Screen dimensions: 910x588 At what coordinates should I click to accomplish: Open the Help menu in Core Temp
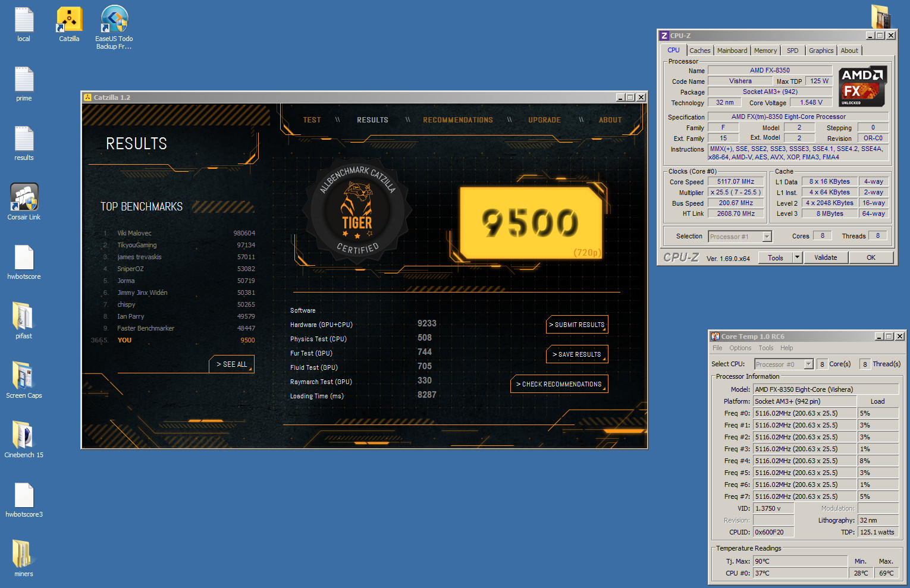(x=787, y=348)
